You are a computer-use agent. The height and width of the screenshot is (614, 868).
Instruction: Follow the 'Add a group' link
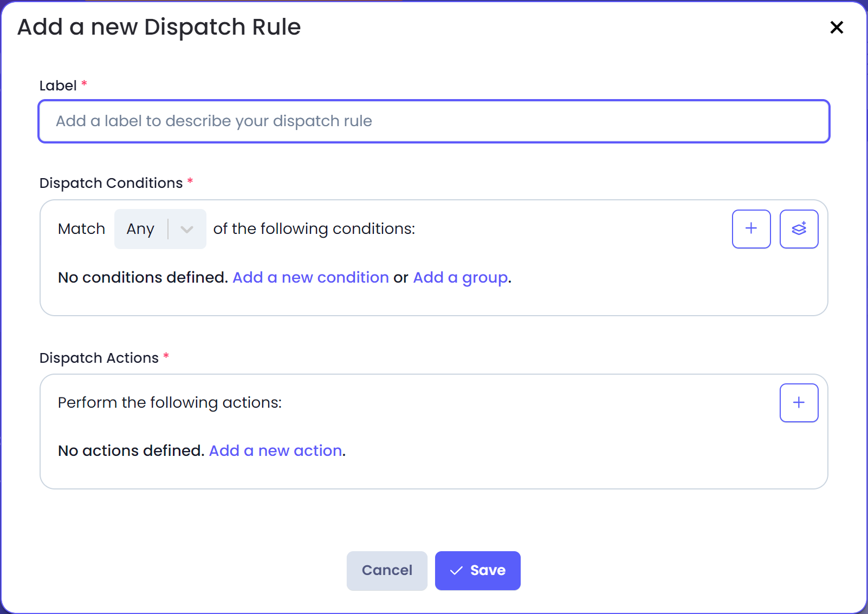[x=461, y=277]
